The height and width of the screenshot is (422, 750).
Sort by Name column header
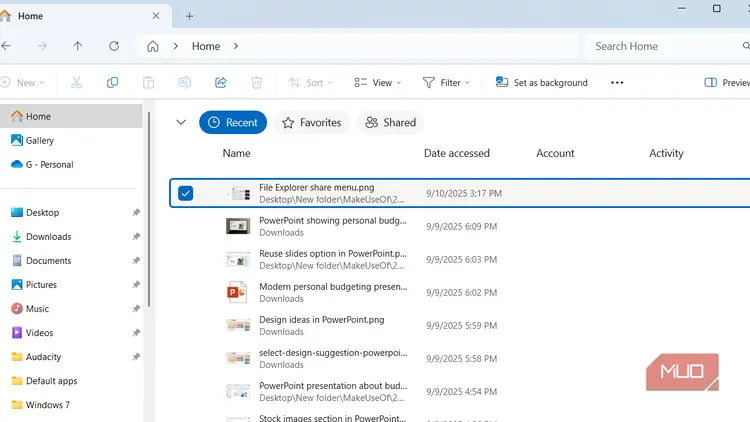pyautogui.click(x=236, y=153)
